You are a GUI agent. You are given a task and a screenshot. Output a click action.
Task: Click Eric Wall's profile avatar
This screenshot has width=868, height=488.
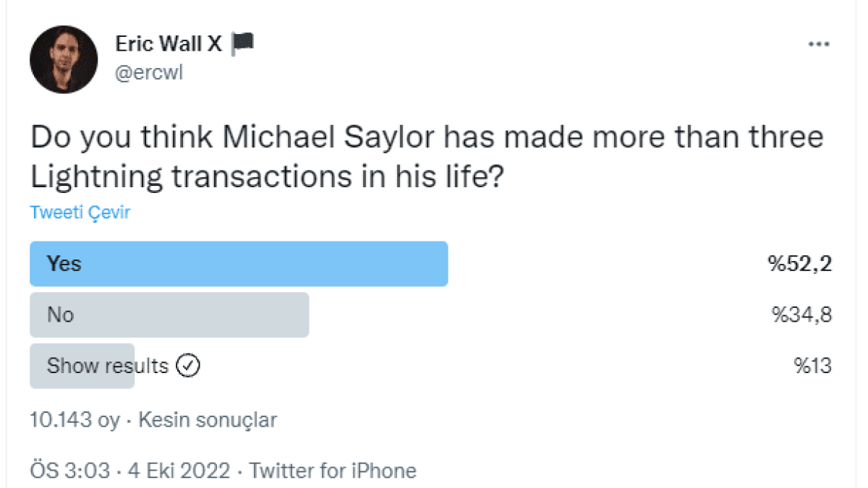(x=64, y=59)
